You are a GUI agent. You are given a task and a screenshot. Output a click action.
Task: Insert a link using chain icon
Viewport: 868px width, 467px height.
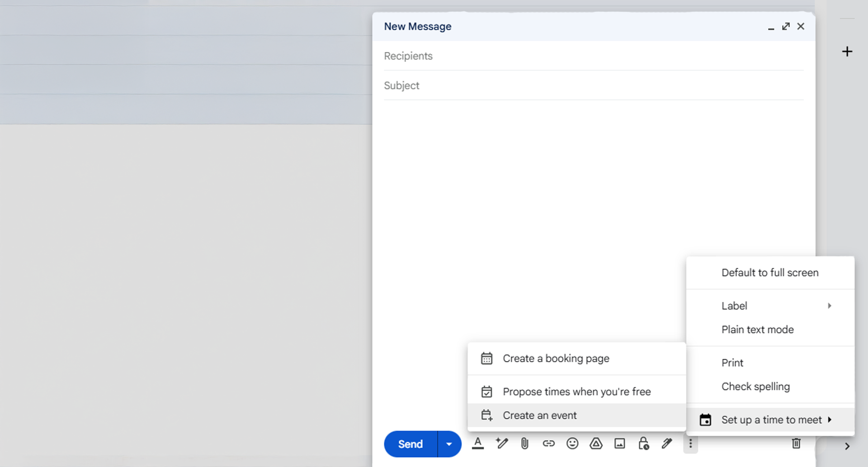[x=548, y=444]
